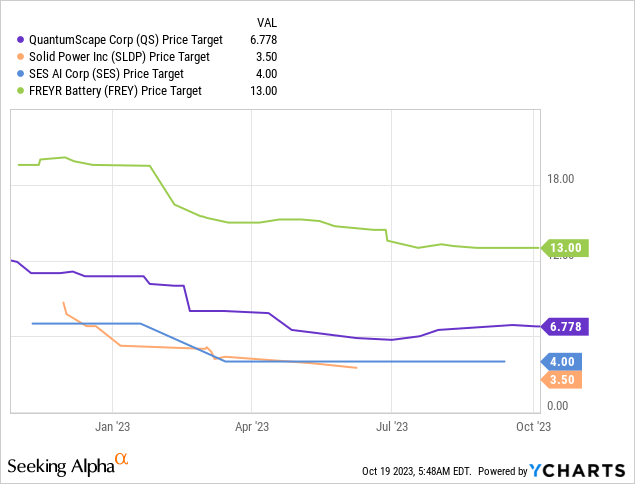Click the green 13.00 value flag

567,248
